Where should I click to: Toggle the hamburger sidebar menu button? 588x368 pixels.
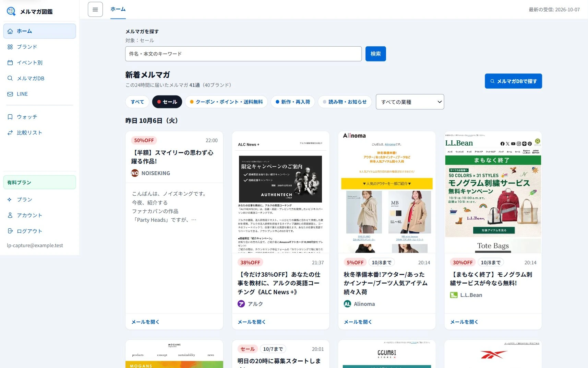click(95, 10)
